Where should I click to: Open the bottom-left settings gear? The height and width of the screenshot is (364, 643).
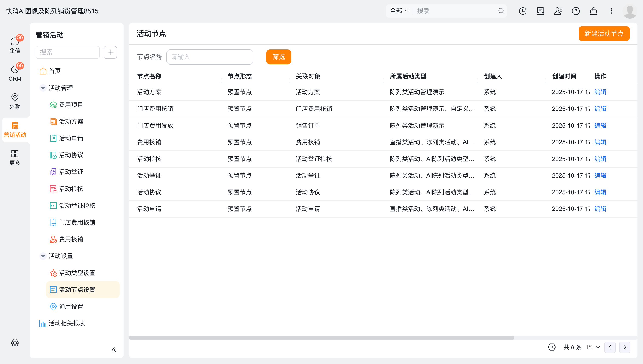(x=15, y=343)
